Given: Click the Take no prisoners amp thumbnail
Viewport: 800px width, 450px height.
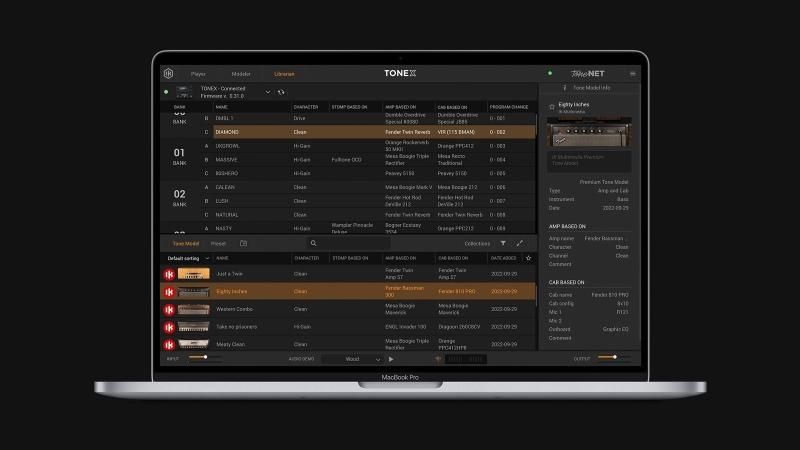Looking at the screenshot, I should pyautogui.click(x=193, y=327).
